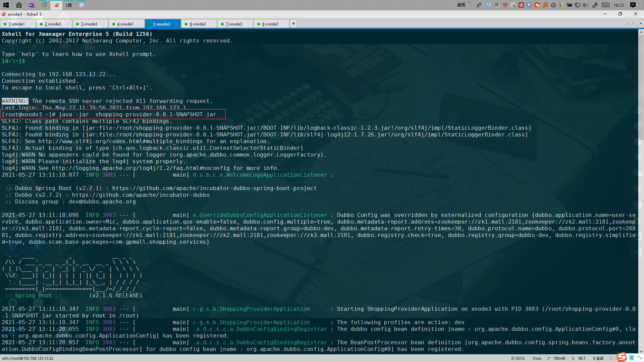644x362 pixels.
Task: Click the dubbo-spring-boot-project GitHub URL
Action: pos(214,188)
